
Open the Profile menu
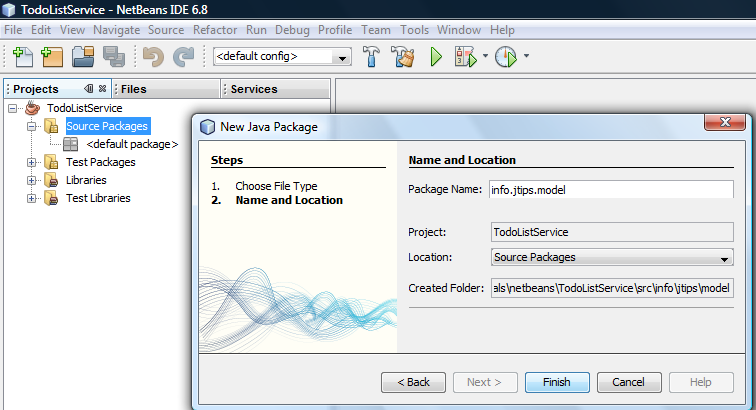(x=335, y=30)
